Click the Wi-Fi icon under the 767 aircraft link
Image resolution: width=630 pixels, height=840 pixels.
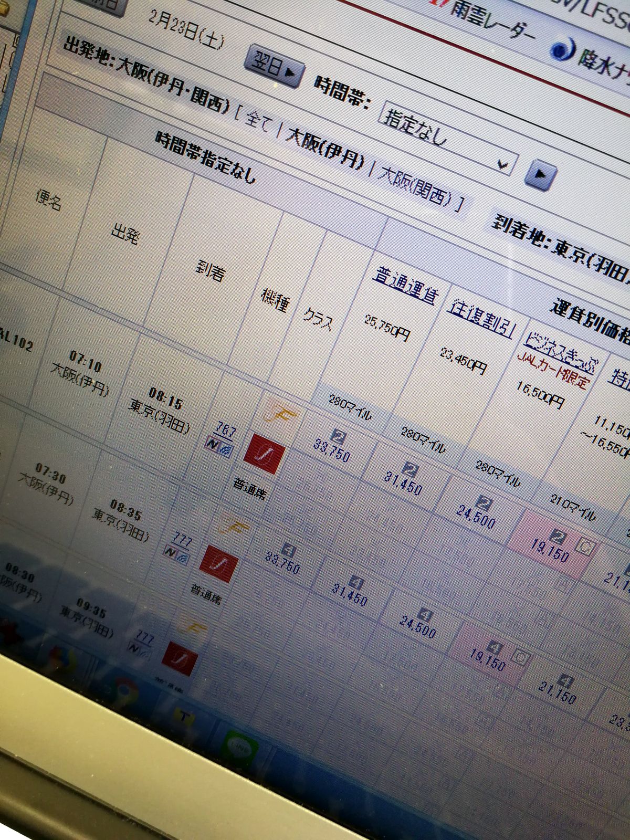click(x=225, y=449)
